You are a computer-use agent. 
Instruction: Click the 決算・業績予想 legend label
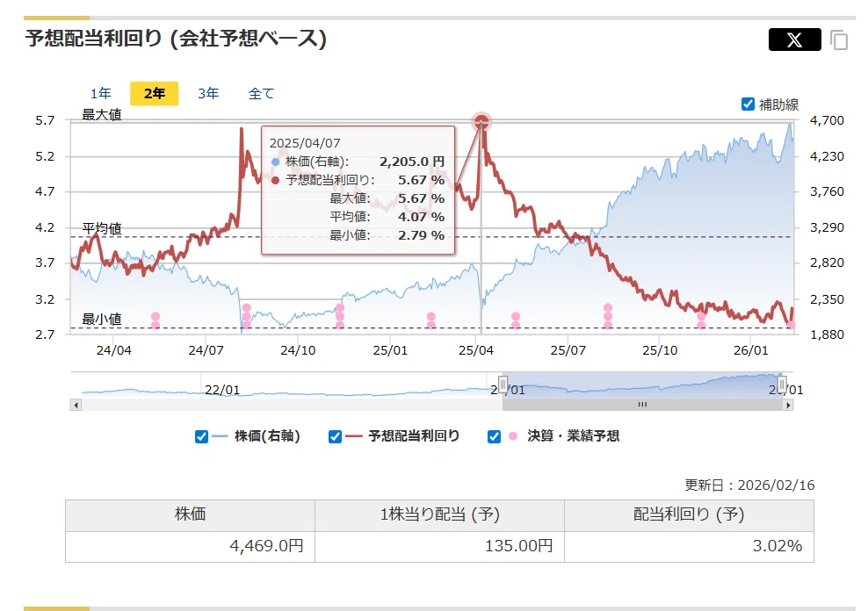coord(574,436)
